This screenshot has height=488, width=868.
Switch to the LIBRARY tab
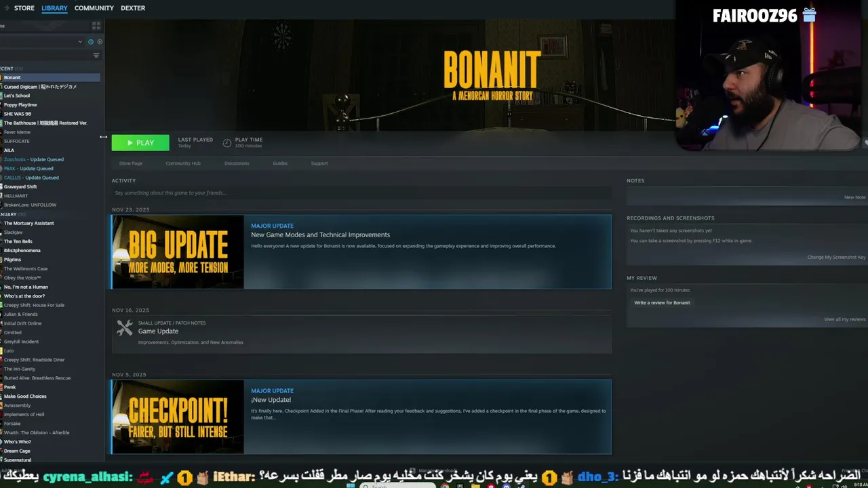pos(54,8)
